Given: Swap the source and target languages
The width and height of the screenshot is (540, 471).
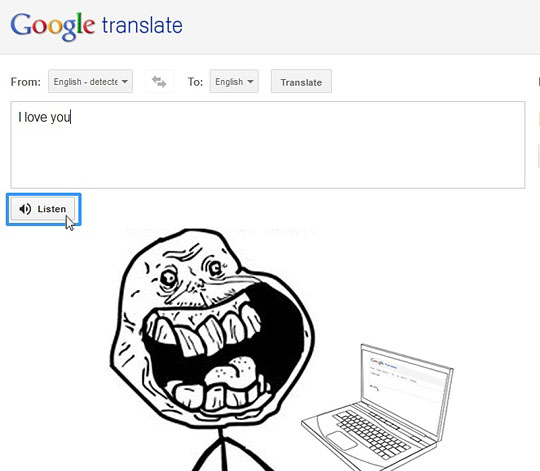Looking at the screenshot, I should [x=159, y=82].
